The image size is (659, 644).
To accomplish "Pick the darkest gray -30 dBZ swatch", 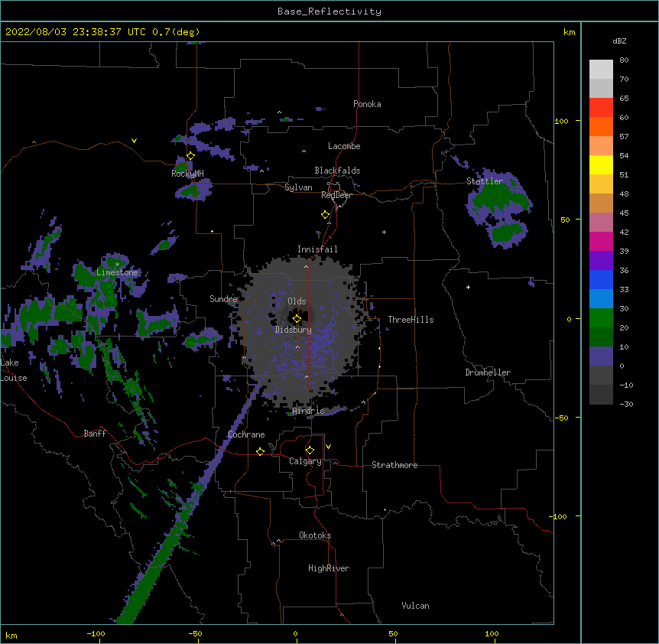I will point(601,395).
